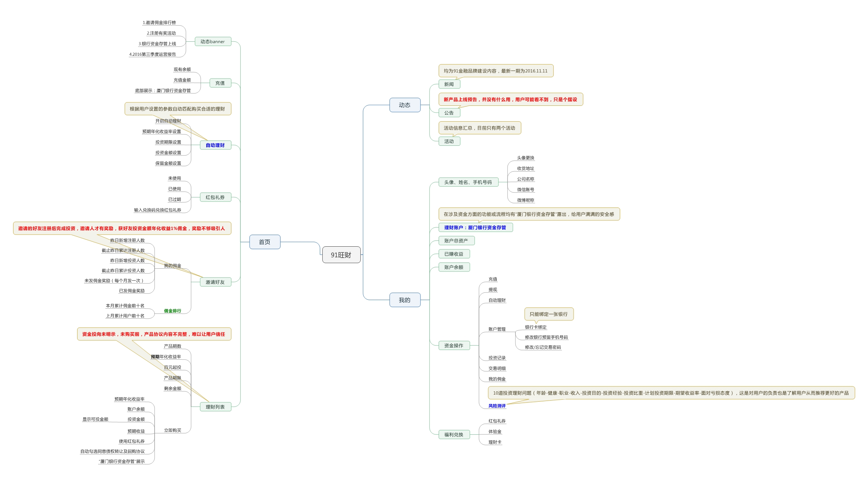Select the 动态 main branch node

pos(405,105)
